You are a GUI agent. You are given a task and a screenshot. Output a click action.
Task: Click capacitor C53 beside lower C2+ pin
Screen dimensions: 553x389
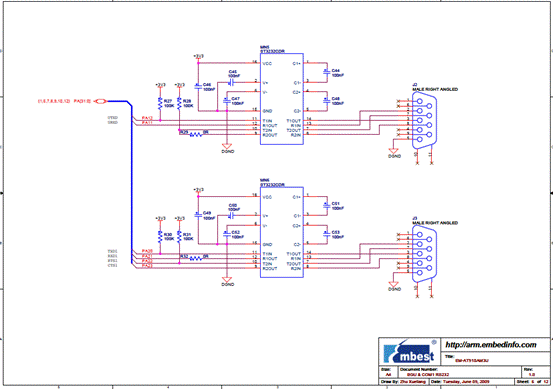click(327, 233)
